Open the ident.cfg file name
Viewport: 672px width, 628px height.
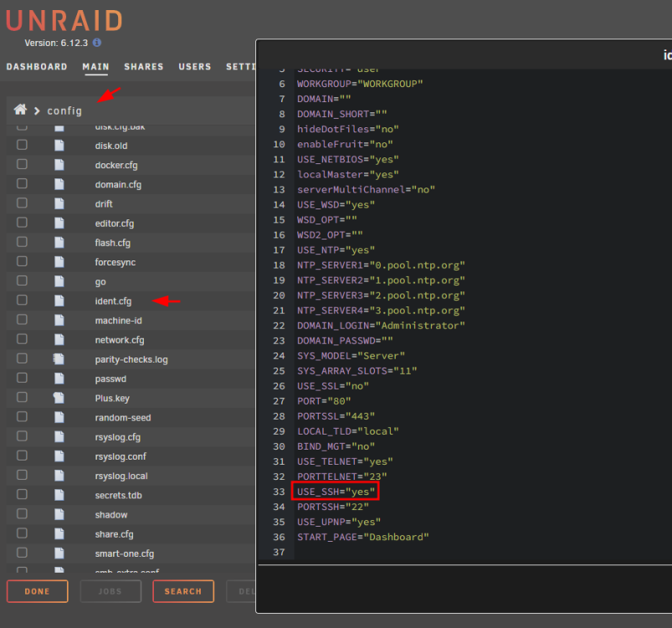click(113, 301)
